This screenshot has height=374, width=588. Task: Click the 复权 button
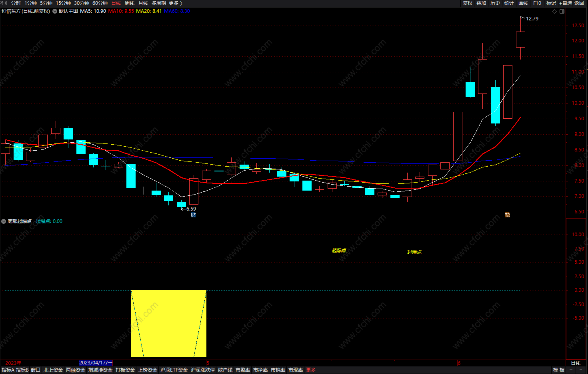[468, 3]
